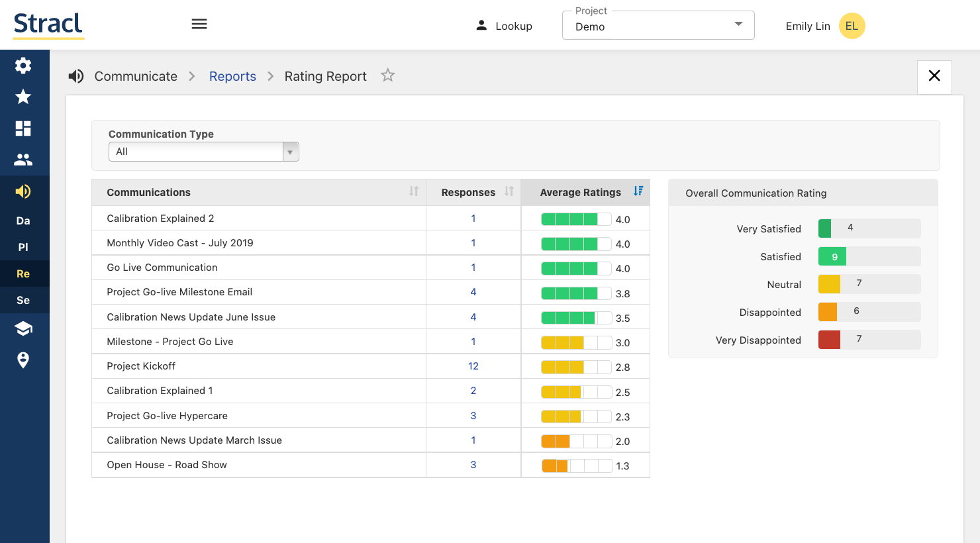The height and width of the screenshot is (543, 980).
Task: Expand the Project Demo dropdown
Action: click(x=658, y=26)
